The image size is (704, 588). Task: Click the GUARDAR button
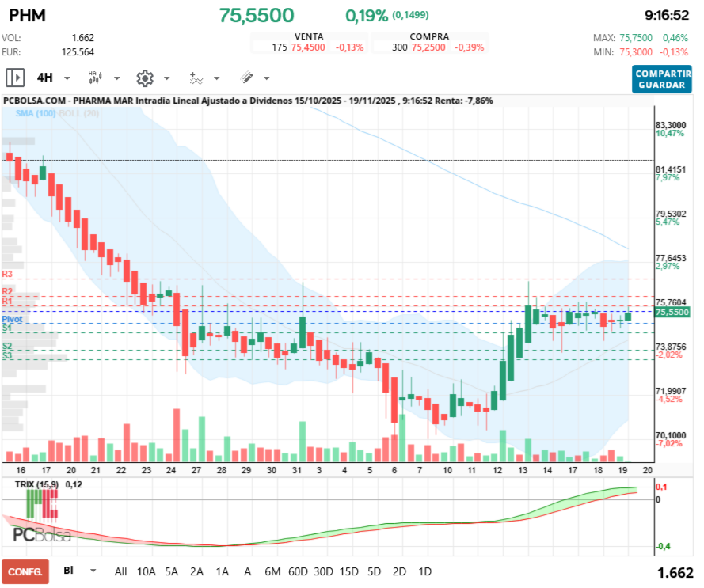click(662, 82)
